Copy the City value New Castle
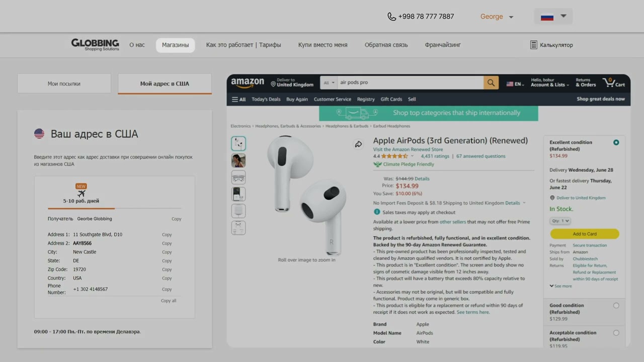Image resolution: width=644 pixels, height=362 pixels. (167, 252)
